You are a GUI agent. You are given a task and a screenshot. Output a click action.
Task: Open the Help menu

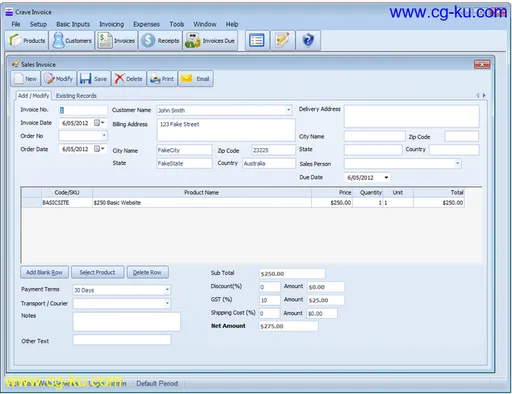pyautogui.click(x=232, y=24)
